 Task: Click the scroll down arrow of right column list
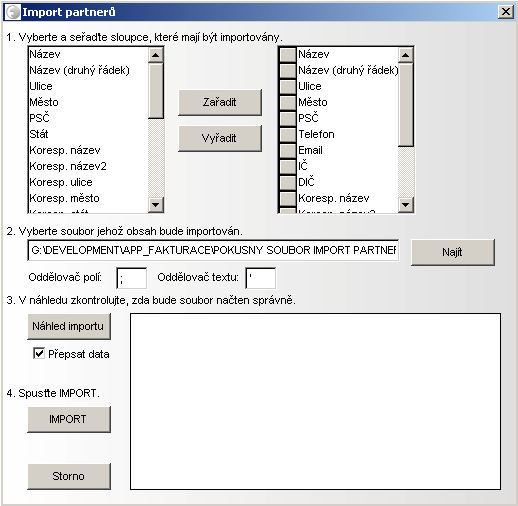point(405,204)
